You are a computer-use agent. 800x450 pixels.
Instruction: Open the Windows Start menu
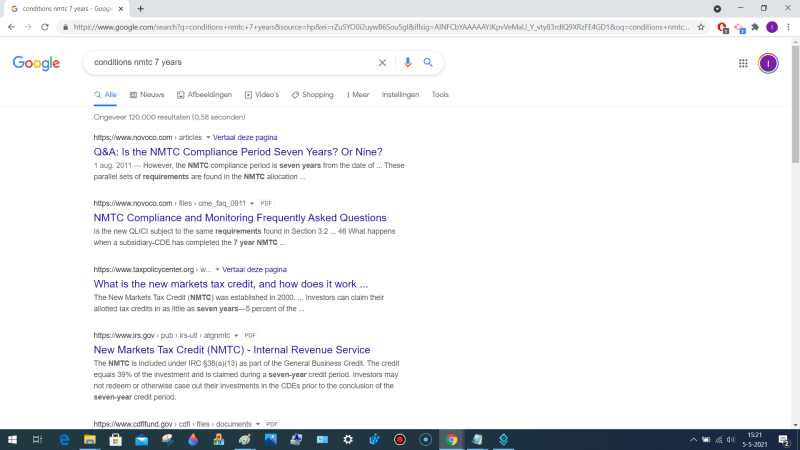tap(12, 439)
